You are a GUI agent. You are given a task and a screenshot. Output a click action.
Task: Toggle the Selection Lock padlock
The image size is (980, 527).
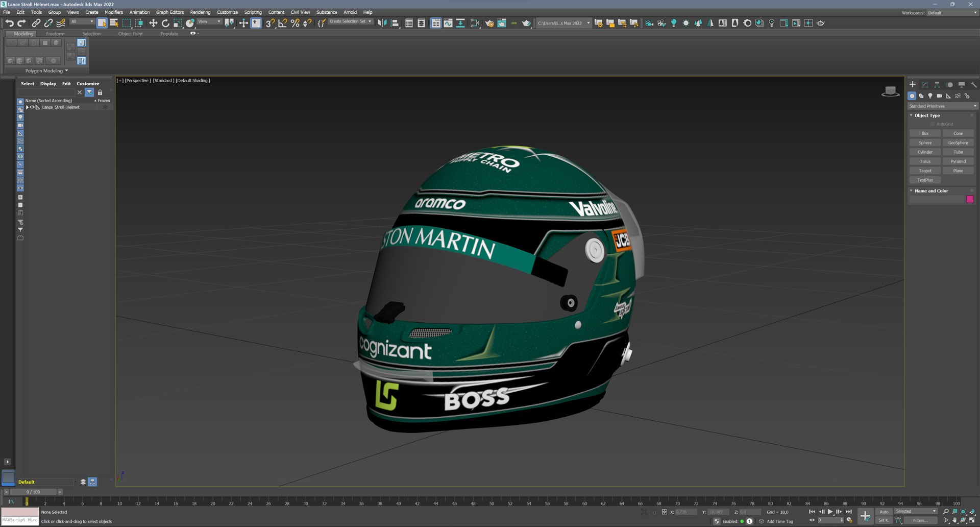[654, 512]
